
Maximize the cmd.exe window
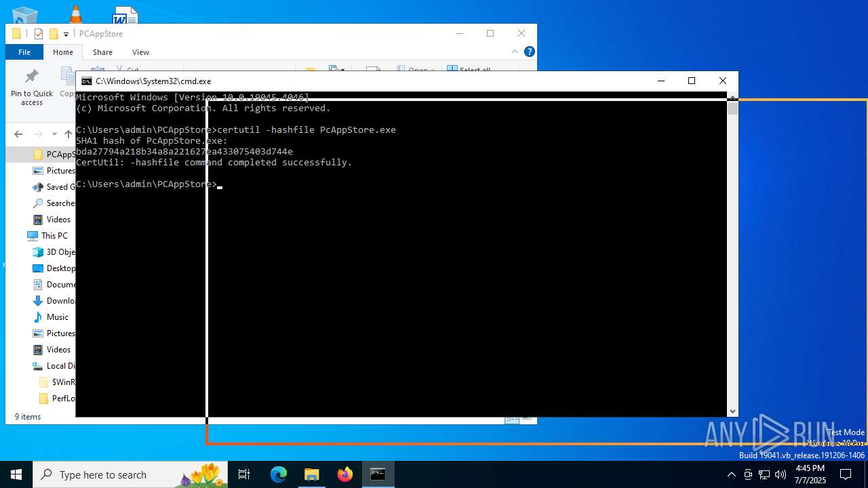692,81
